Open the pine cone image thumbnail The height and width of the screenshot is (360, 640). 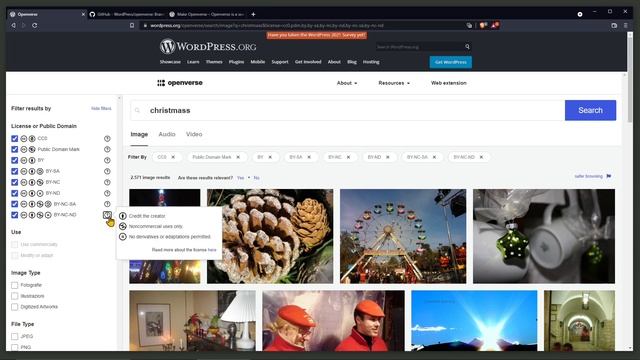(270, 236)
